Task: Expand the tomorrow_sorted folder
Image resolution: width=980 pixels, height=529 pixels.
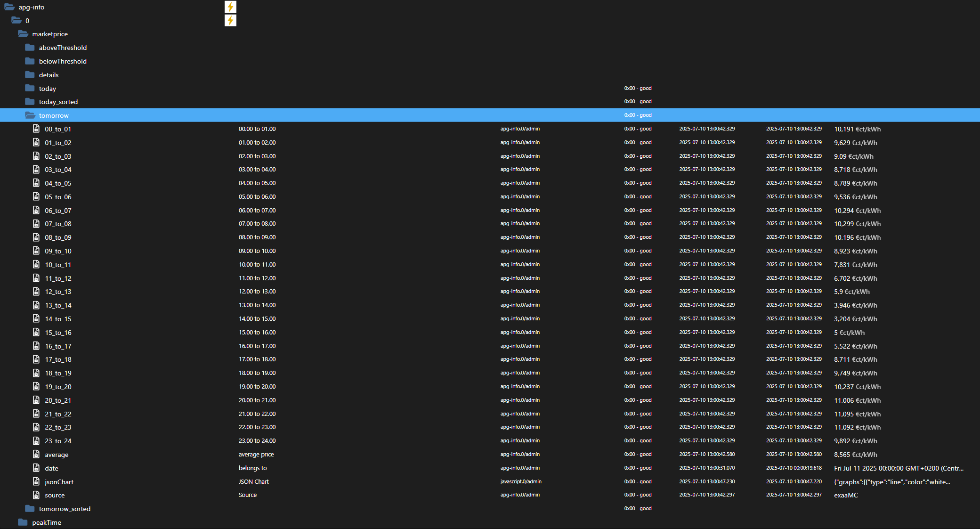Action: [30, 509]
